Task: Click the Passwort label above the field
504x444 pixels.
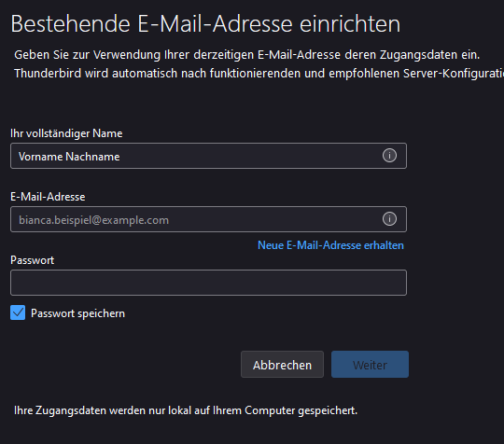Action: click(32, 260)
